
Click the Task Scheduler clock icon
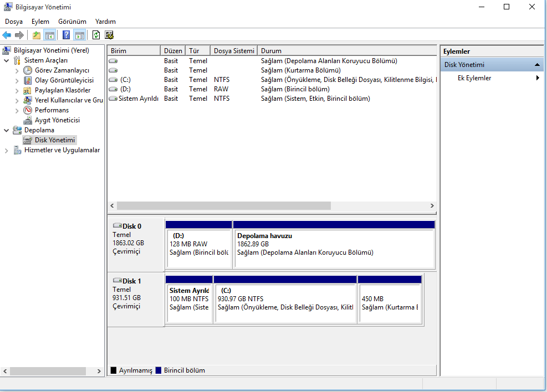pos(28,70)
